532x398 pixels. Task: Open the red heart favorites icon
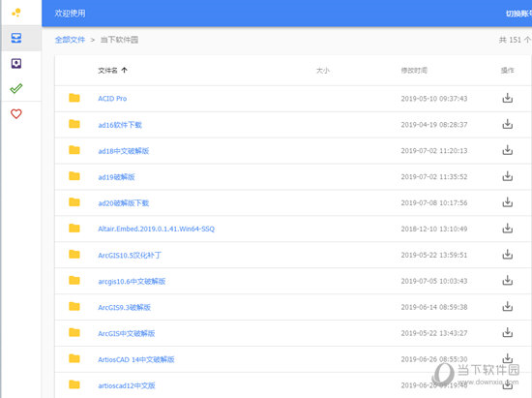pos(16,113)
